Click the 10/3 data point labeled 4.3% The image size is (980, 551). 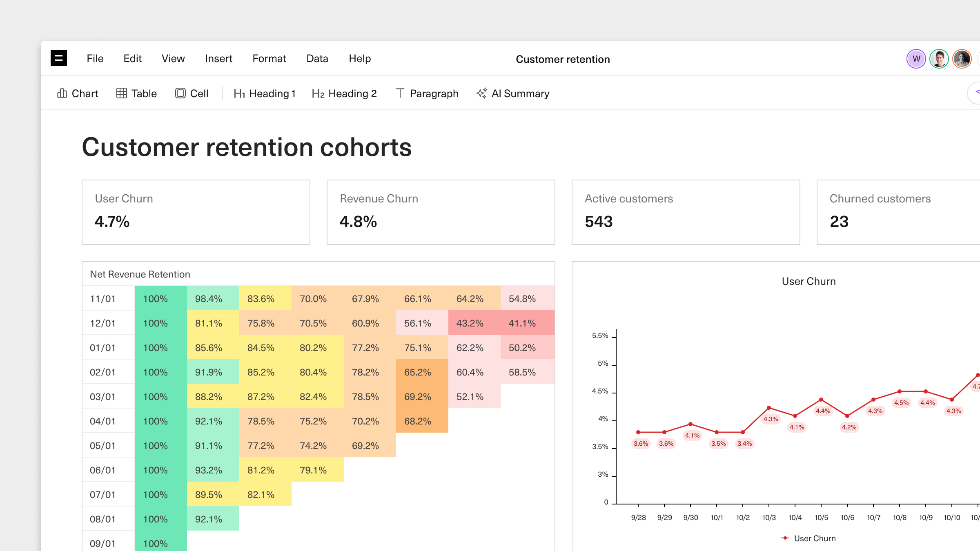(x=769, y=408)
